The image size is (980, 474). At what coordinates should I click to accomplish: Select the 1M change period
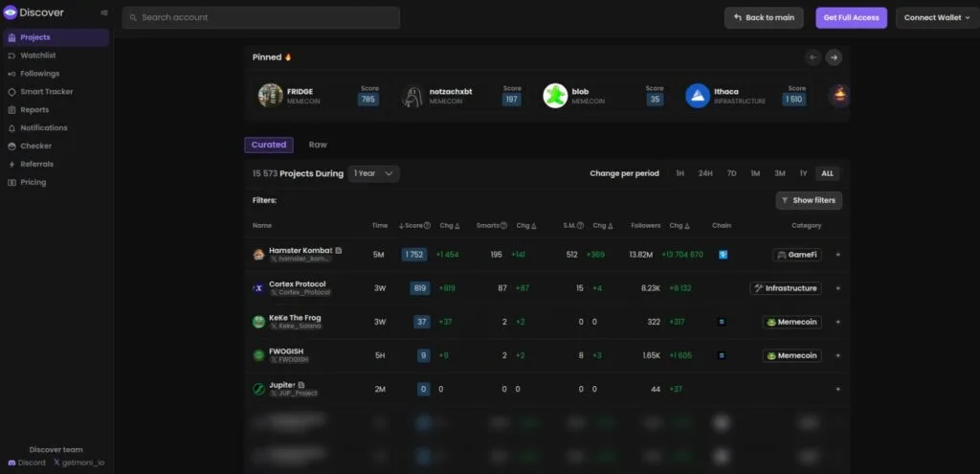tap(755, 174)
